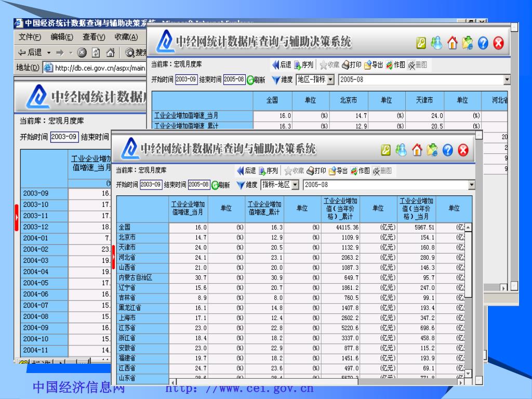The height and width of the screenshot is (399, 532).
Task: Click the 工业企业增加值(当年价格)_当月 column header in the front window
Action: click(416, 209)
